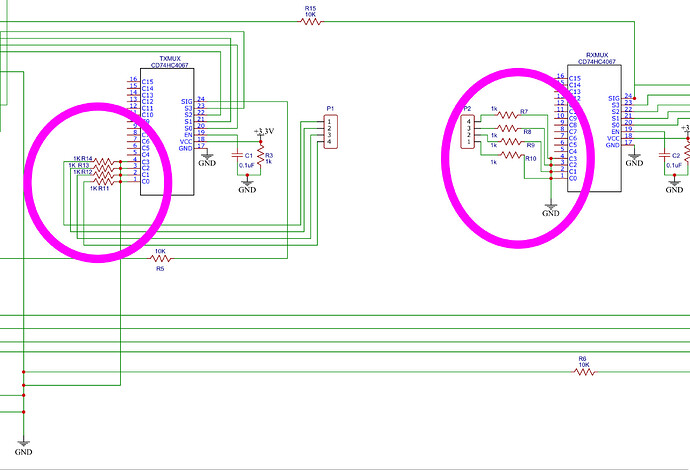
Task: Click the VCC pin label on TXMUX
Action: coord(186,142)
